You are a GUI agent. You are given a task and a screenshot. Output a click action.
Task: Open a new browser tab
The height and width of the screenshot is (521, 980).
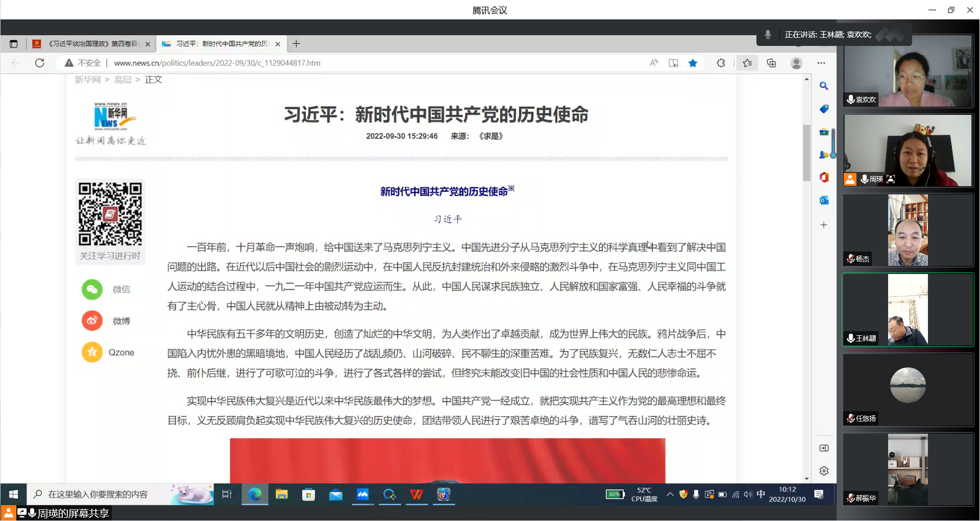point(296,44)
